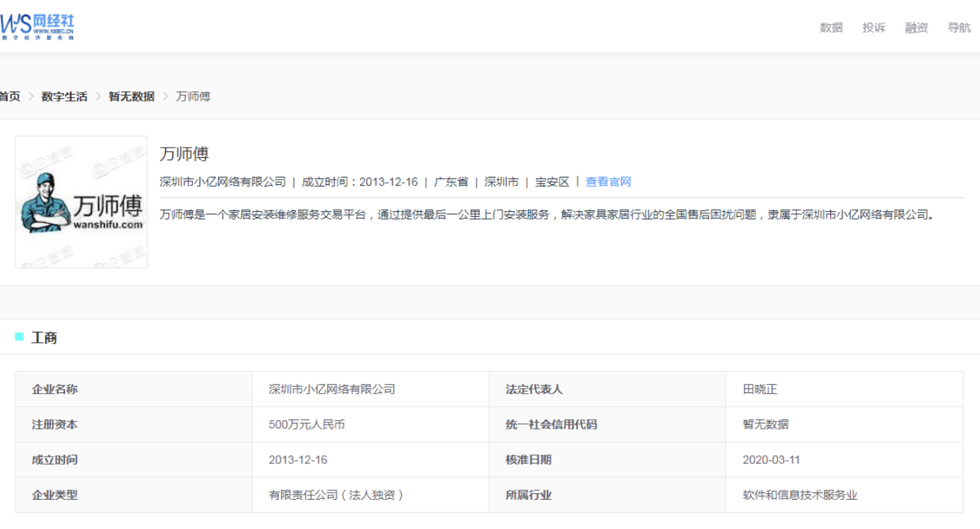Select 暂无数据 breadcrumb link
Image resolution: width=980 pixels, height=529 pixels.
click(x=131, y=96)
